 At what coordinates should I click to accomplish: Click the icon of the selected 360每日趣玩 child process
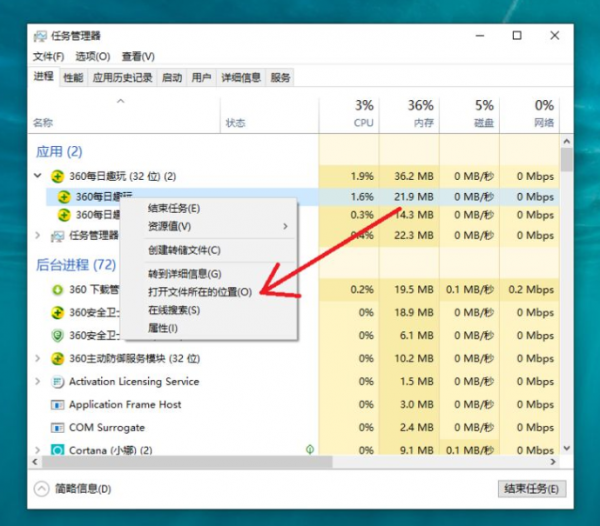click(x=64, y=197)
